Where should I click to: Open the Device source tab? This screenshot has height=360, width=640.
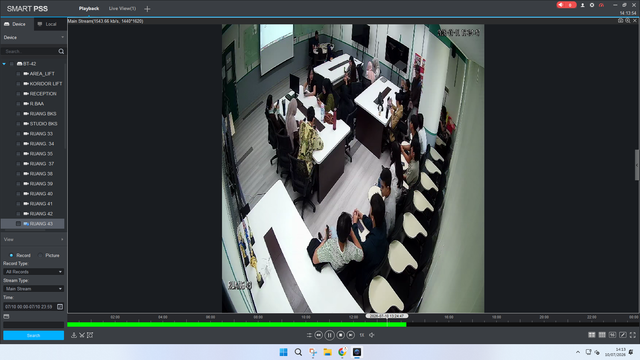(x=16, y=24)
